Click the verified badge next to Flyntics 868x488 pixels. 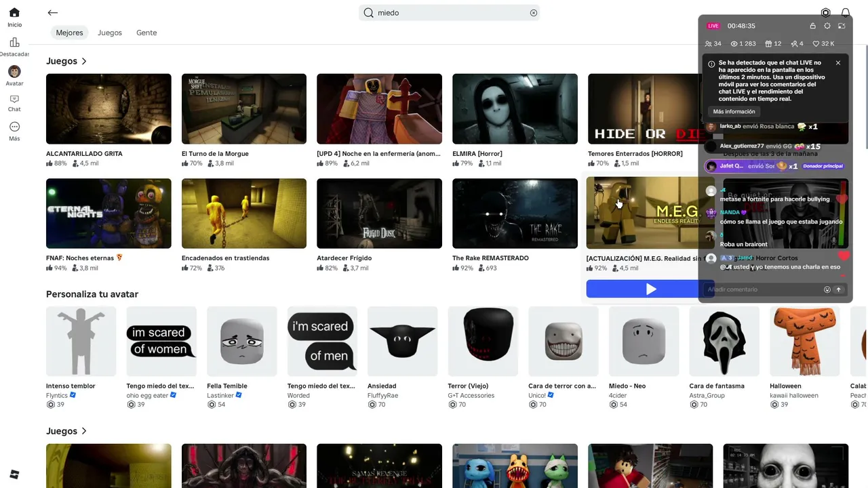73,395
